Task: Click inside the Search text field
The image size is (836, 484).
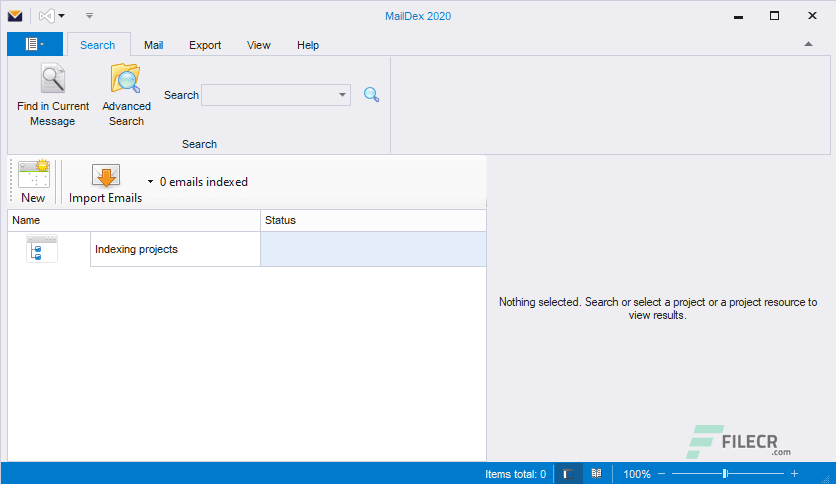Action: point(269,95)
